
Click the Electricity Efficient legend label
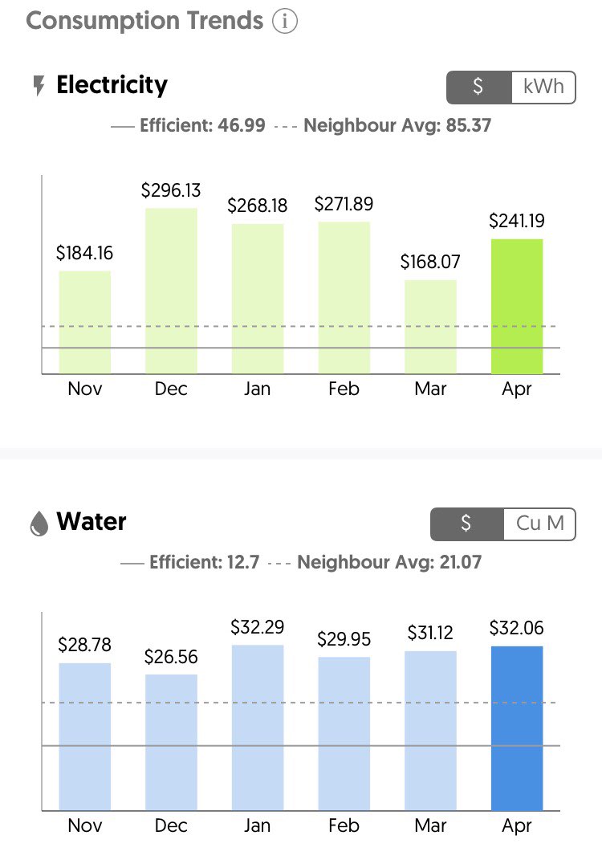(201, 126)
